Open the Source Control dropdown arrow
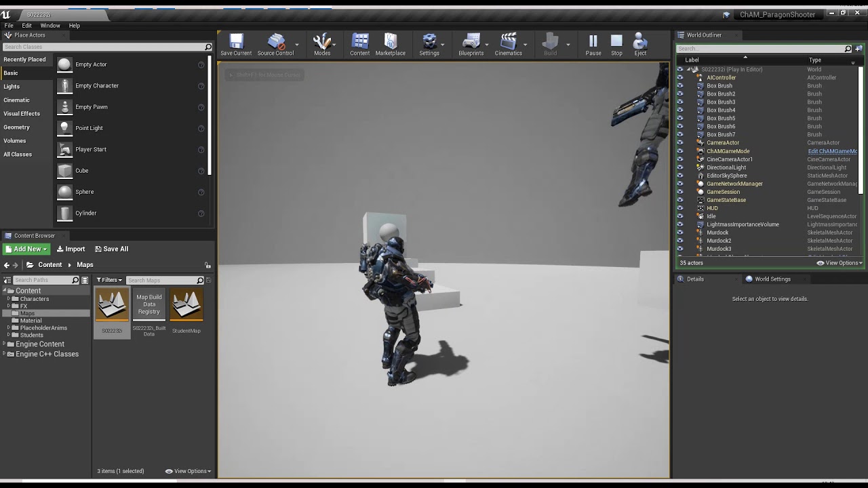The height and width of the screenshot is (488, 868). click(x=297, y=45)
